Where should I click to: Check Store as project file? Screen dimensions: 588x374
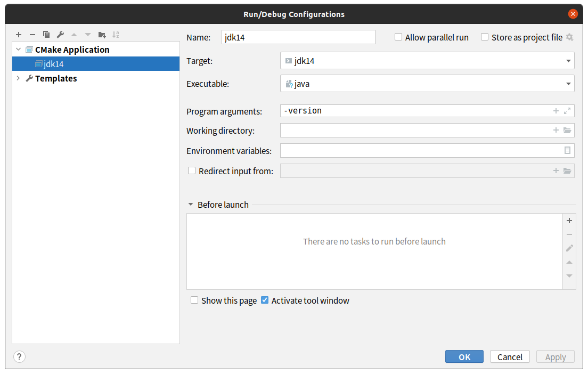pyautogui.click(x=485, y=37)
